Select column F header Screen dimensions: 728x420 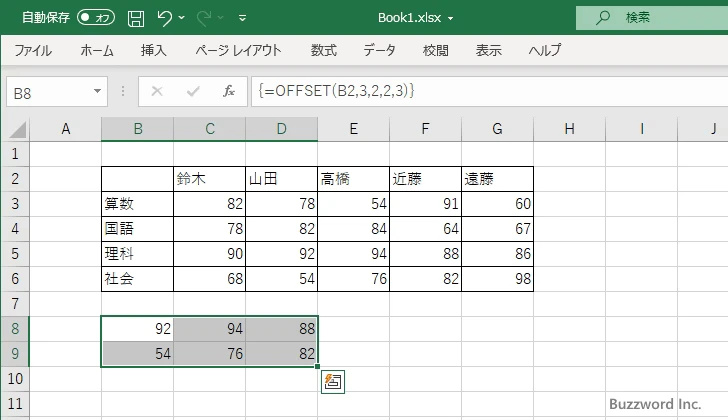click(x=426, y=129)
